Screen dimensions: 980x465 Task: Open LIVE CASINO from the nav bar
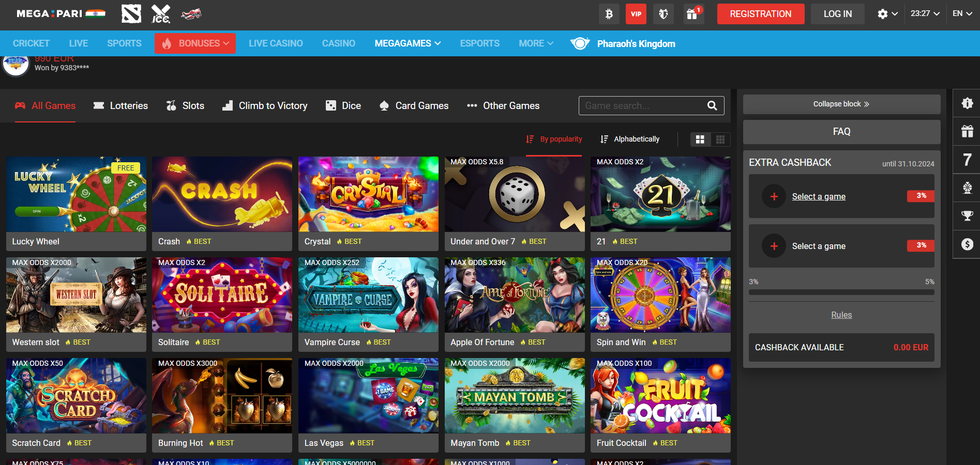276,43
